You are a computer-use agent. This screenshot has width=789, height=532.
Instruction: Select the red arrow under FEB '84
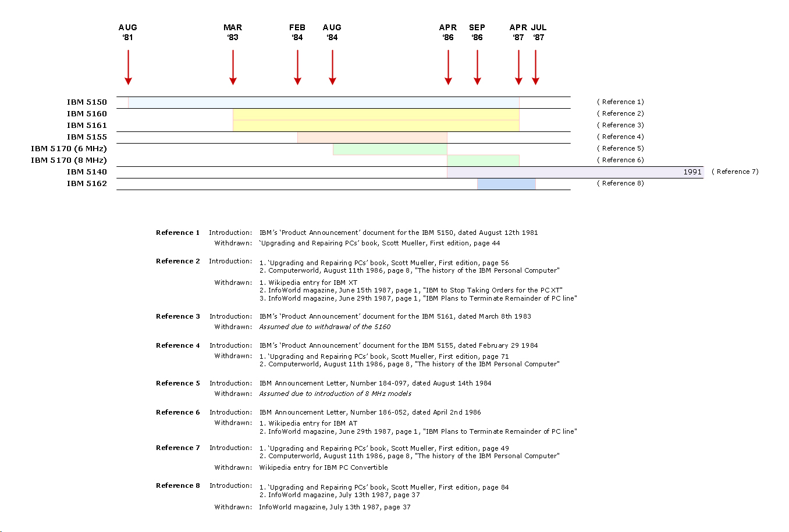point(297,67)
